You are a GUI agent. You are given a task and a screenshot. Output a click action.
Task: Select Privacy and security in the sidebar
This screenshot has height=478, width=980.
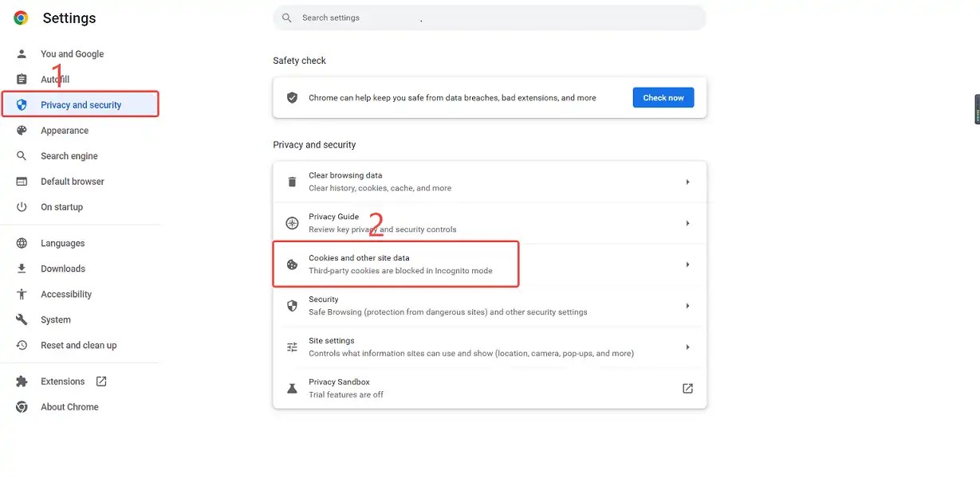[x=81, y=104]
